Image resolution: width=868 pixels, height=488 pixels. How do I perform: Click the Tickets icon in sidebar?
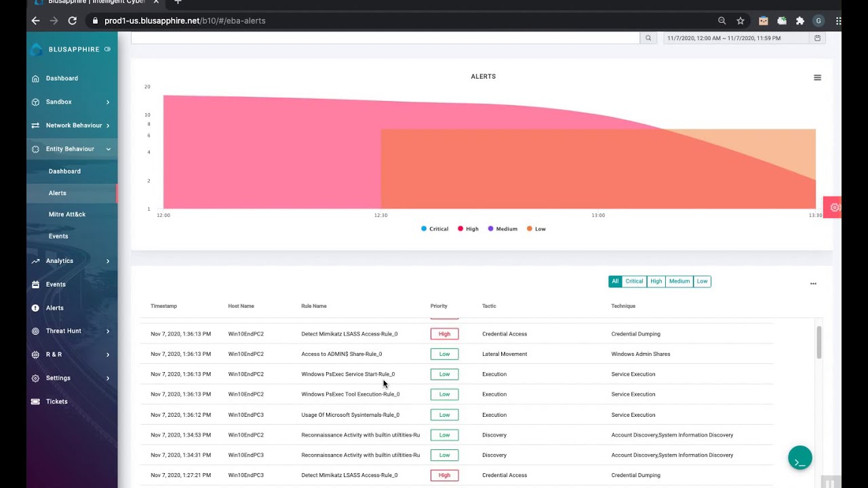coord(35,402)
